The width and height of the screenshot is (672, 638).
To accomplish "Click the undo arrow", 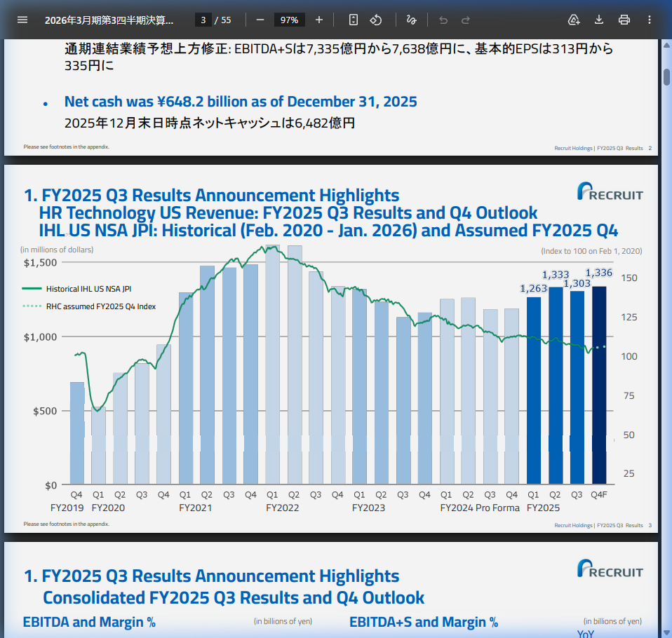I will tap(443, 20).
